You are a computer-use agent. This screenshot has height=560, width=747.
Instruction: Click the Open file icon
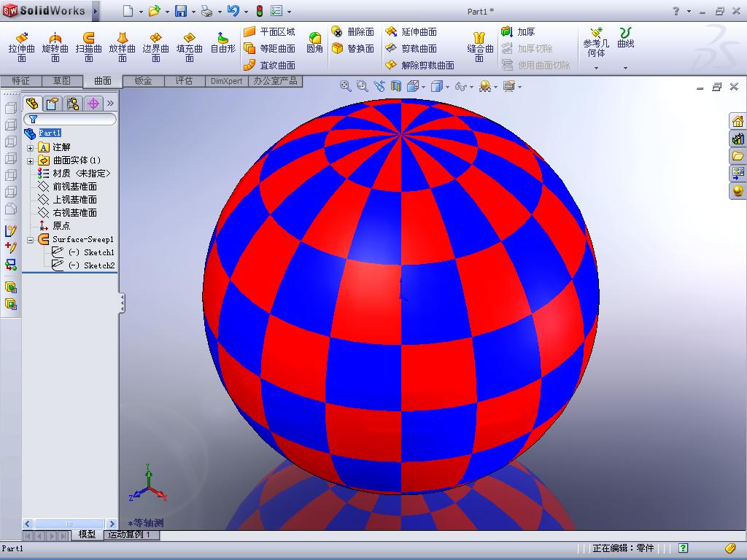tap(154, 11)
